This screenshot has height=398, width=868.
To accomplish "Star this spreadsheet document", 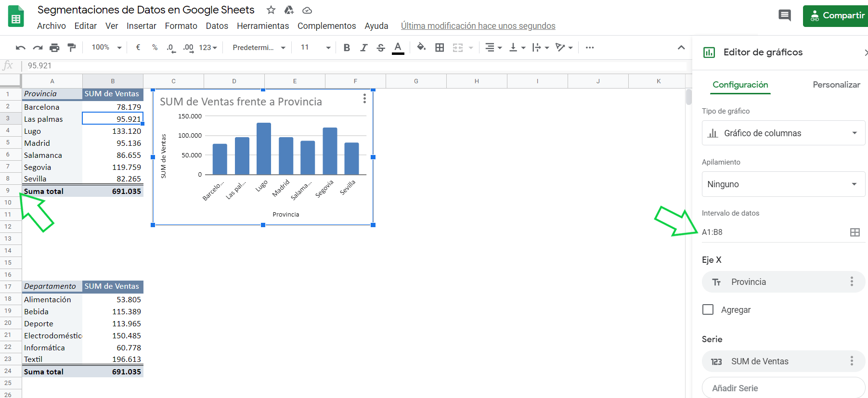I will (271, 10).
